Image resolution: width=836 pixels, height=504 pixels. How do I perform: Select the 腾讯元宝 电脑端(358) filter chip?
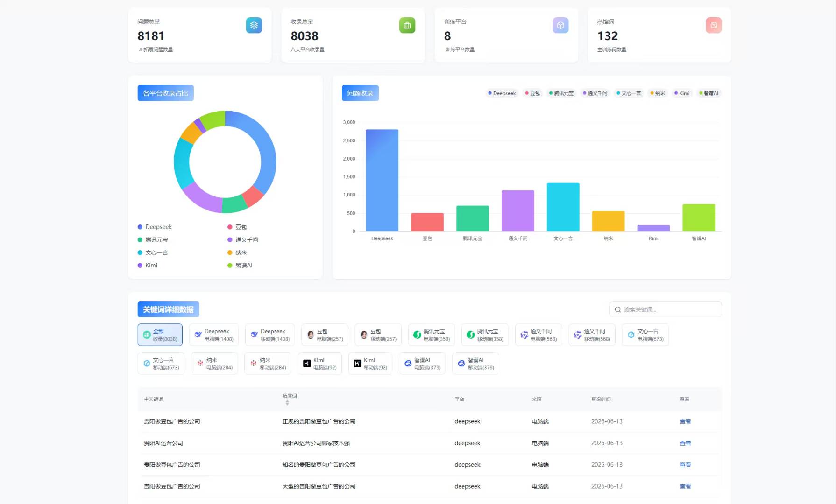(432, 335)
